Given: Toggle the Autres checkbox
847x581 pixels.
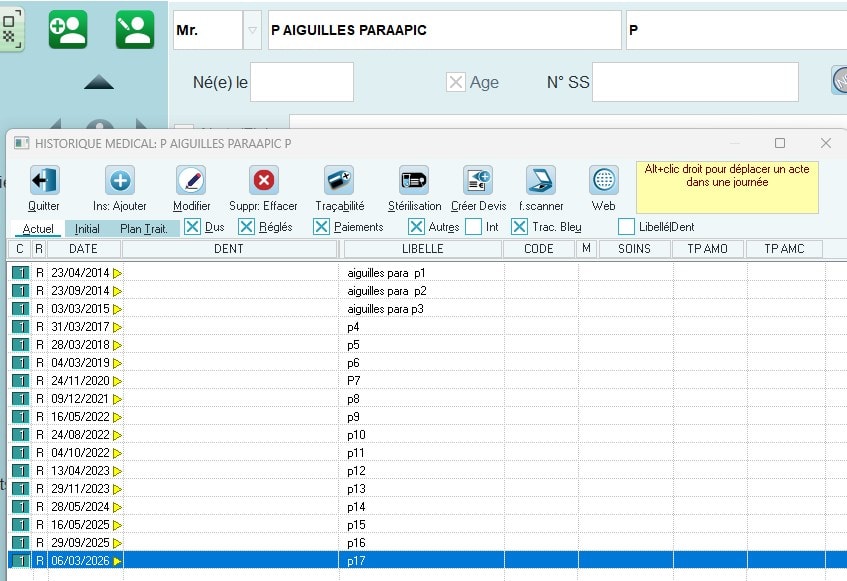Looking at the screenshot, I should pos(416,227).
